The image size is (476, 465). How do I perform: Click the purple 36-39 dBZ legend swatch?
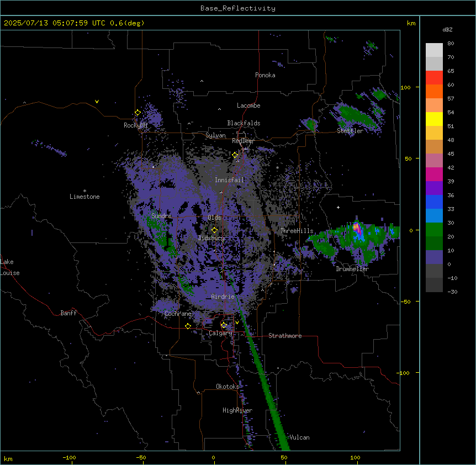434,188
